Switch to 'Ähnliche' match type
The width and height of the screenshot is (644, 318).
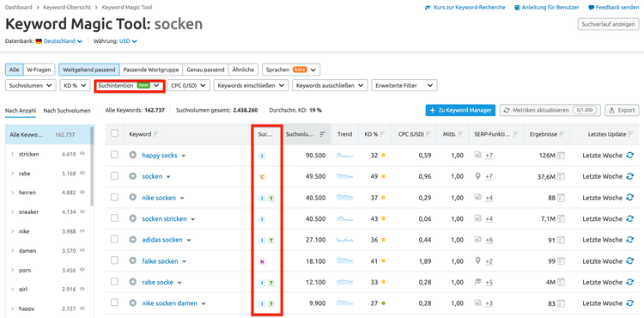[244, 70]
